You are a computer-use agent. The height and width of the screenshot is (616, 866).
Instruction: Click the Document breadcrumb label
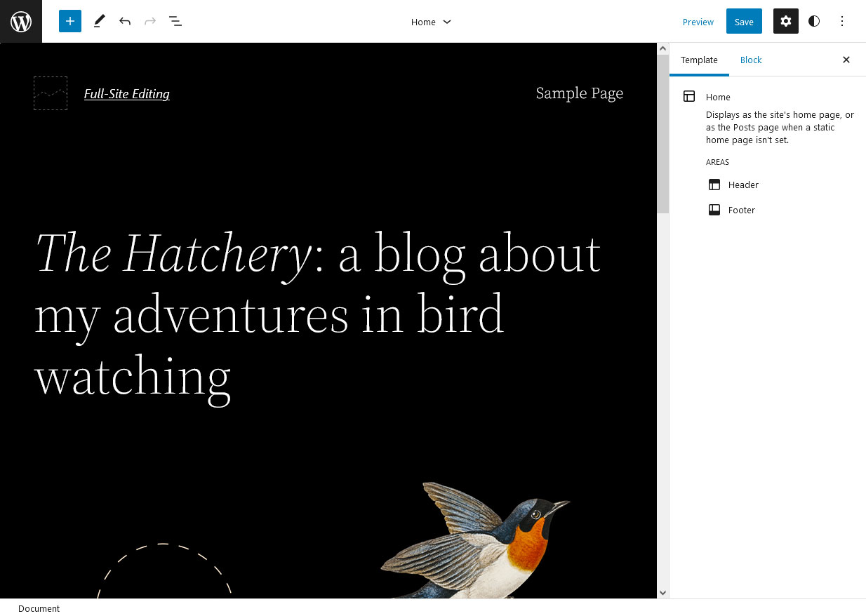click(39, 608)
